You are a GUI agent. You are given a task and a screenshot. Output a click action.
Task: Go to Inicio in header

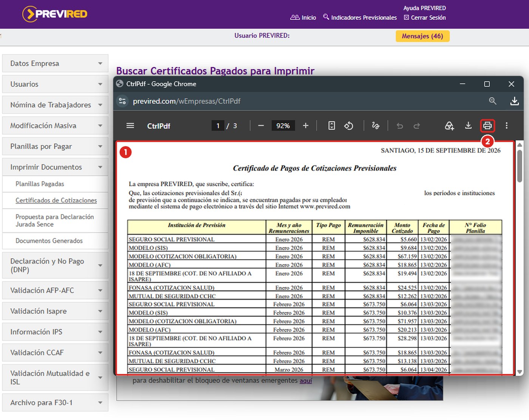(x=303, y=17)
